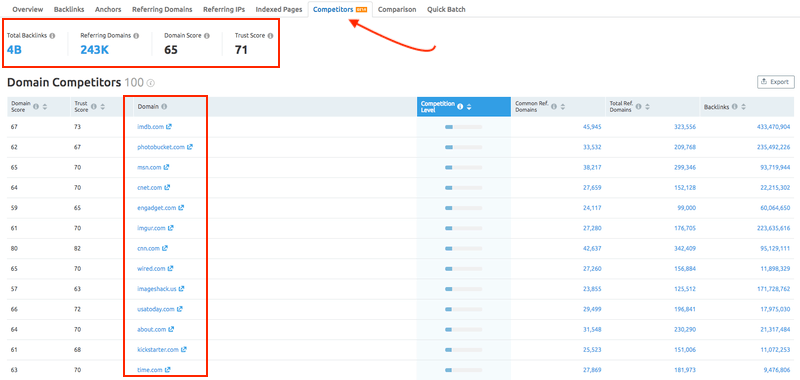Open external link icon beside time.com

[167, 370]
